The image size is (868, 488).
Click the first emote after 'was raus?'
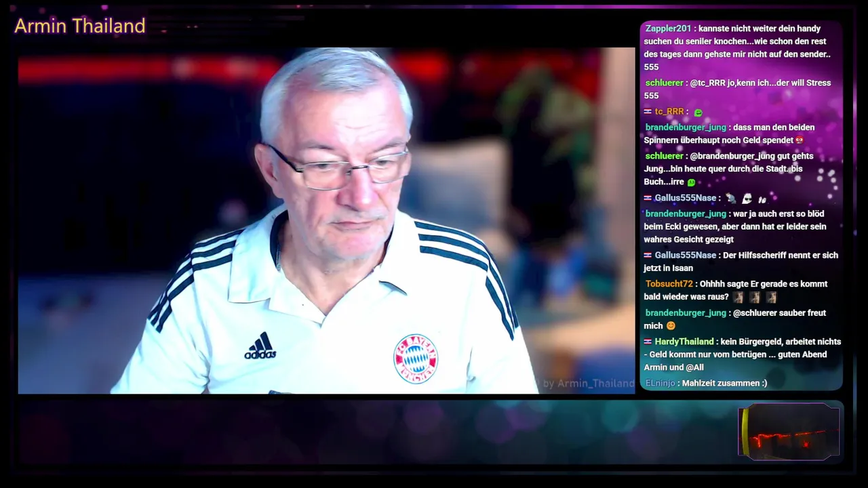[738, 297]
